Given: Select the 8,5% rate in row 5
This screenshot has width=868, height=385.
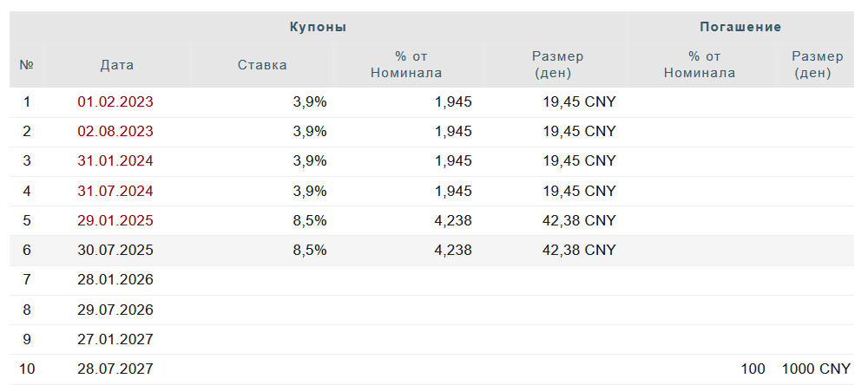Looking at the screenshot, I should (x=310, y=221).
